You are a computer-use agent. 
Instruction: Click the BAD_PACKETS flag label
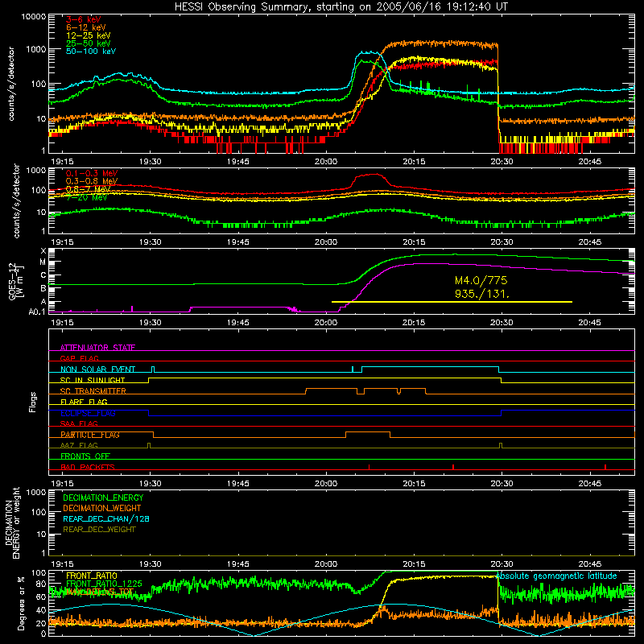[x=88, y=467]
